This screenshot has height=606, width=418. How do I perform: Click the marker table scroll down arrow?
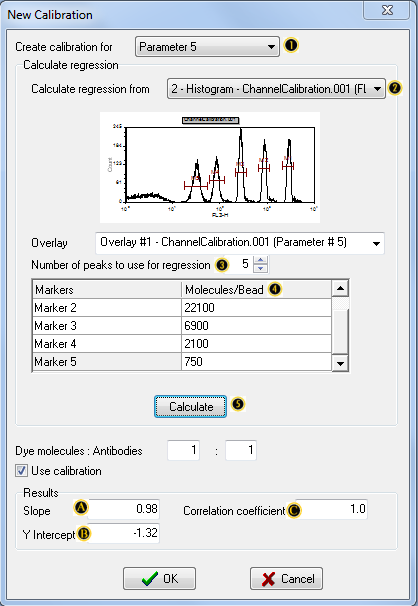(x=340, y=363)
